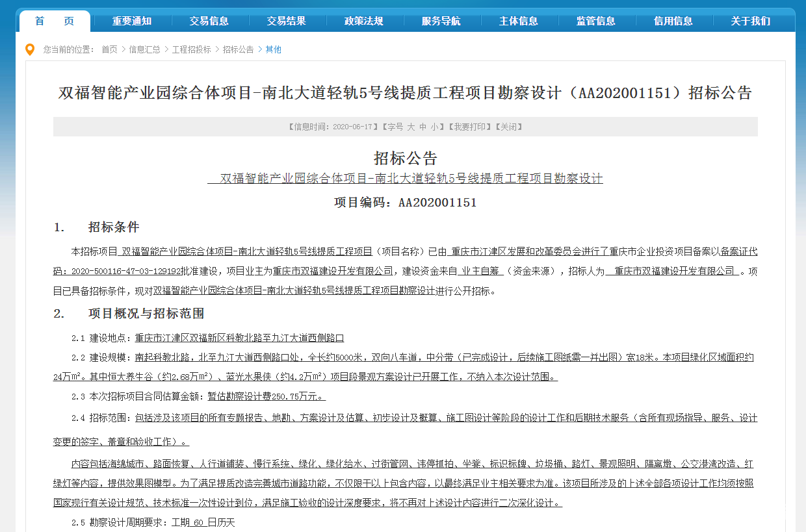The height and width of the screenshot is (532, 806).
Task: Click section heading 1. 招标条件
Action: coord(96,227)
